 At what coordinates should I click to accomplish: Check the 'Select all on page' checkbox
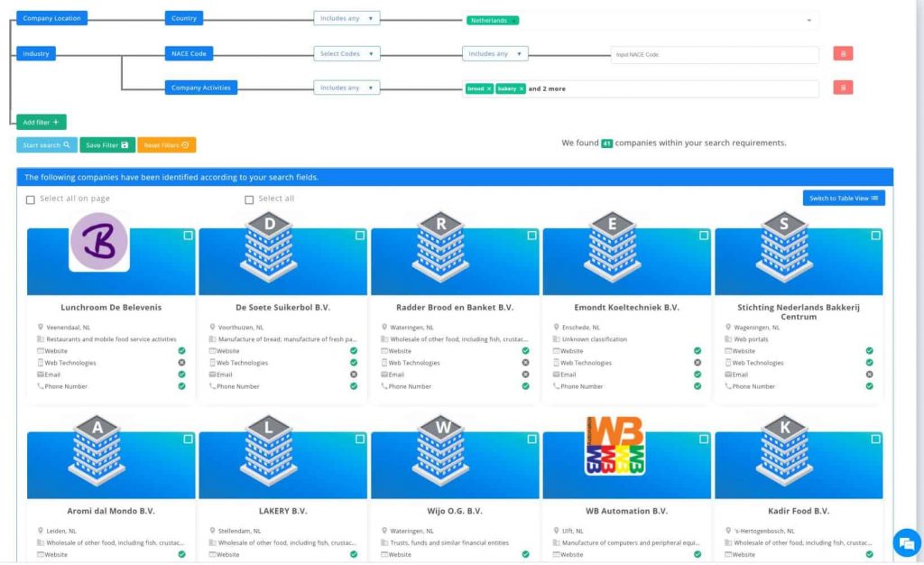[31, 199]
